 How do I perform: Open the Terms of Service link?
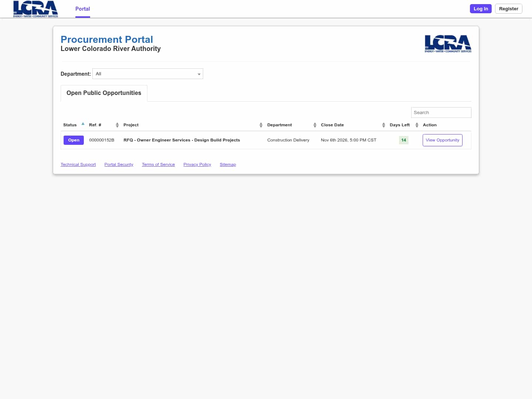click(x=158, y=164)
